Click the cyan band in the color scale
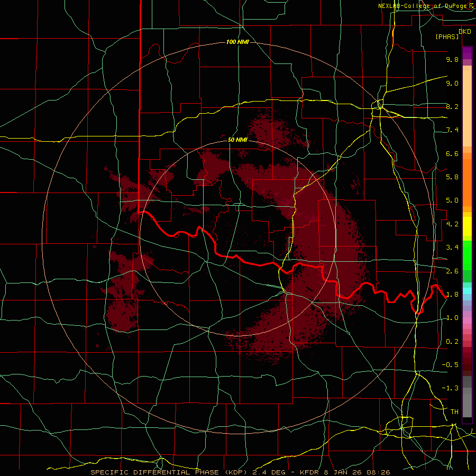 click(467, 291)
